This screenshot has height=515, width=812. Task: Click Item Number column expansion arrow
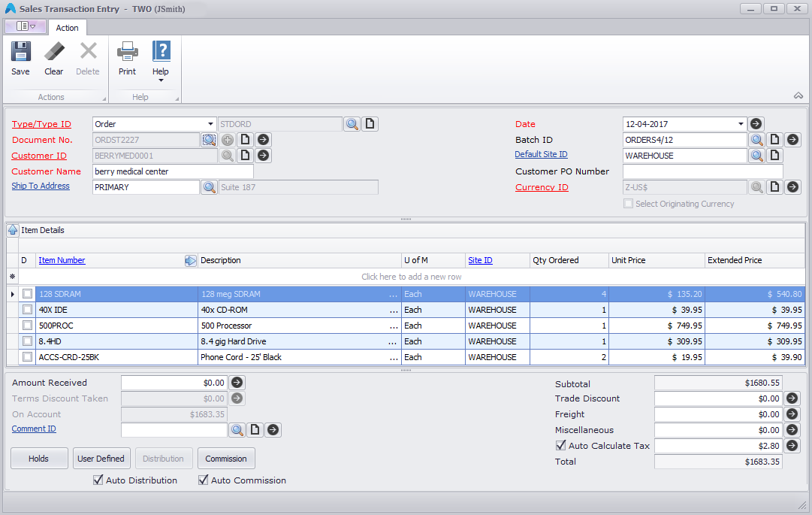point(191,261)
